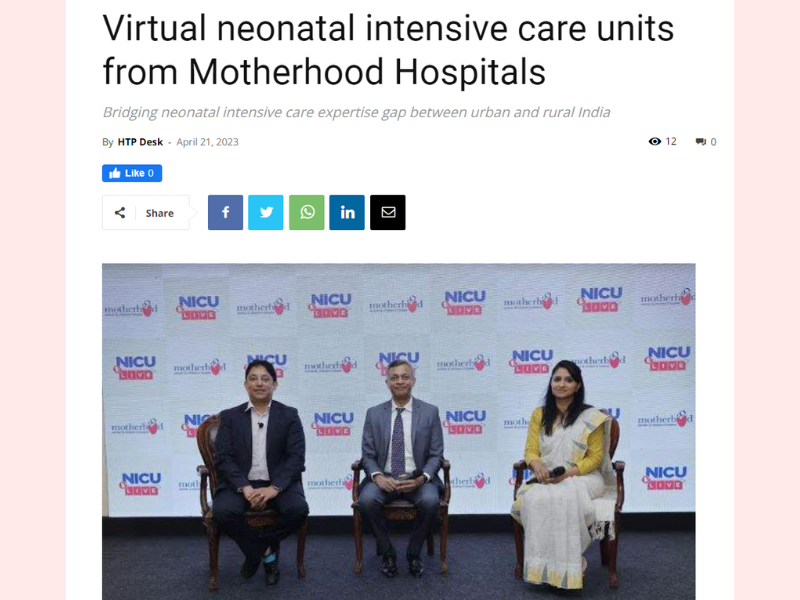Screen dimensions: 800x600
Task: Click the Share arrow icon
Action: 120,213
